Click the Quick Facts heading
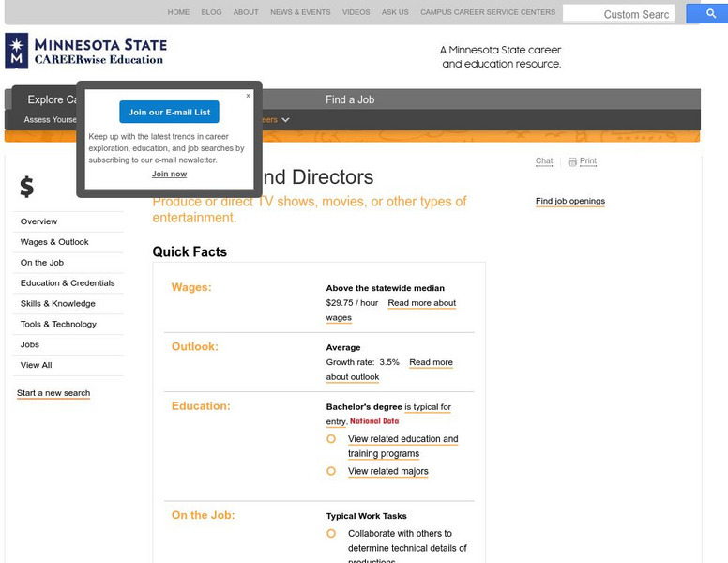Viewport: 728px width, 563px height. coord(190,251)
